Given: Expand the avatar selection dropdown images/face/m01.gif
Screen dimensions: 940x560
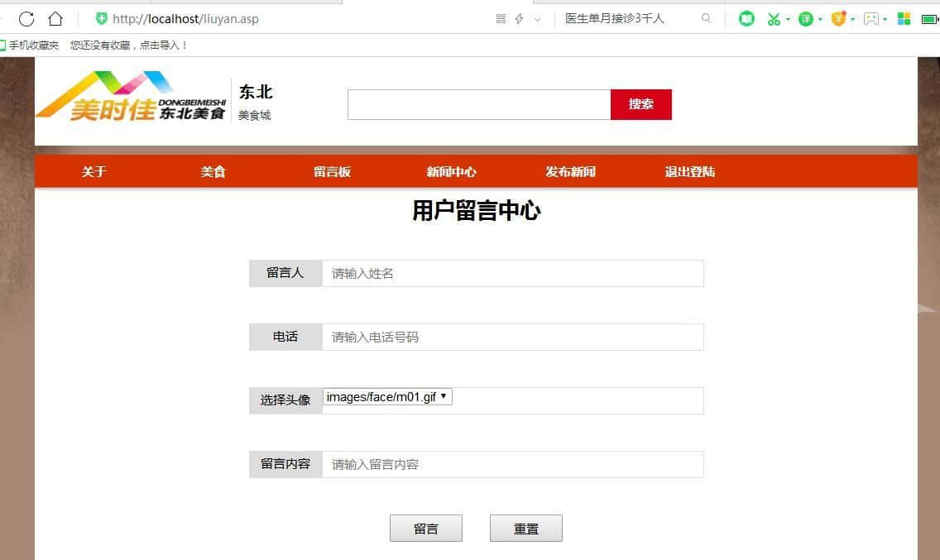Looking at the screenshot, I should 387,397.
